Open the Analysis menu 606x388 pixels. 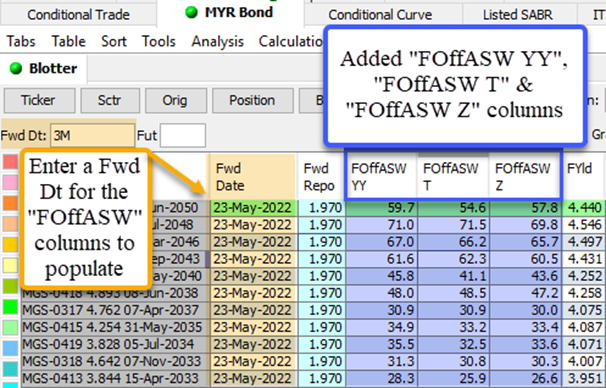218,41
